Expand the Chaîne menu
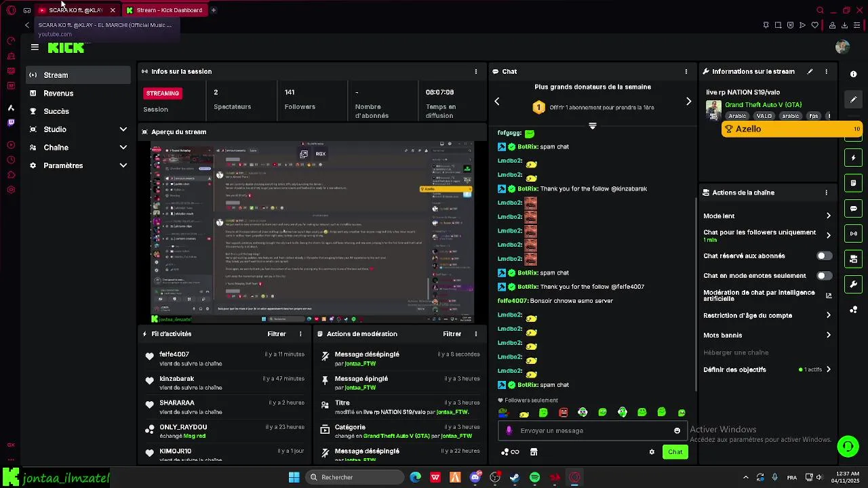Screen dimensions: 868x488 point(79,148)
